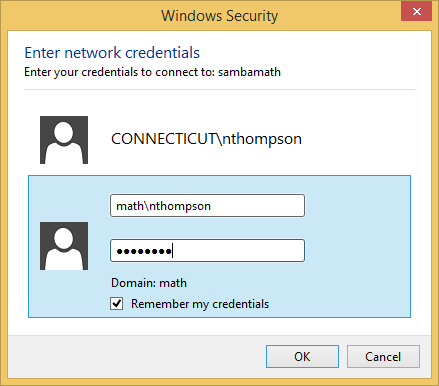This screenshot has height=386, width=439.
Task: Place the cursor after the last password dot
Action: point(172,251)
